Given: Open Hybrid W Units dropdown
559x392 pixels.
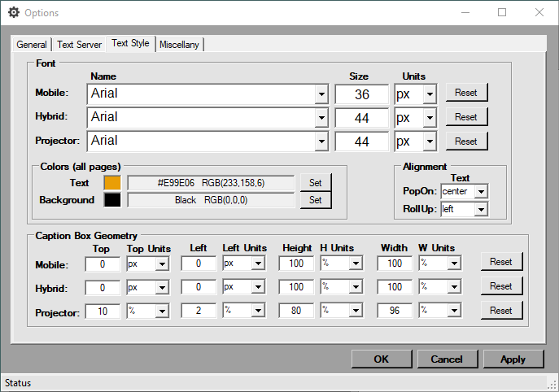Looking at the screenshot, I should 454,287.
